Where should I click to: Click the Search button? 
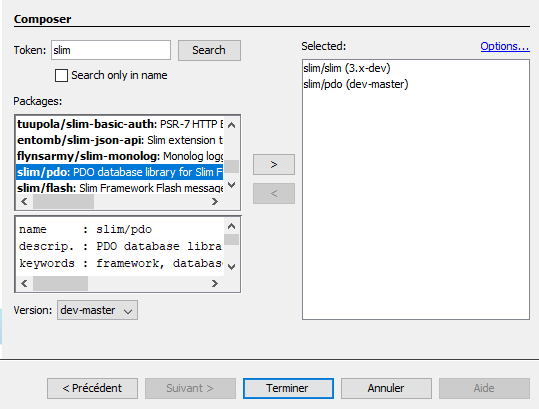(209, 50)
